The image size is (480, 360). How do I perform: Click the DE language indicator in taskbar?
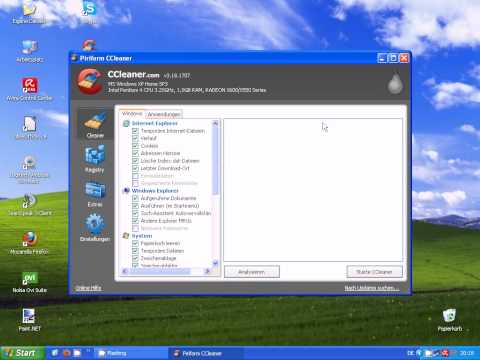click(x=410, y=353)
